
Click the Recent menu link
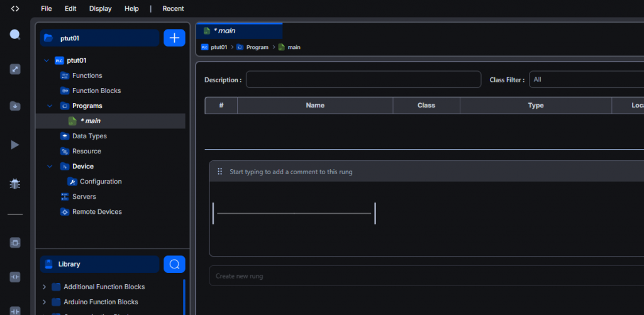(x=173, y=9)
